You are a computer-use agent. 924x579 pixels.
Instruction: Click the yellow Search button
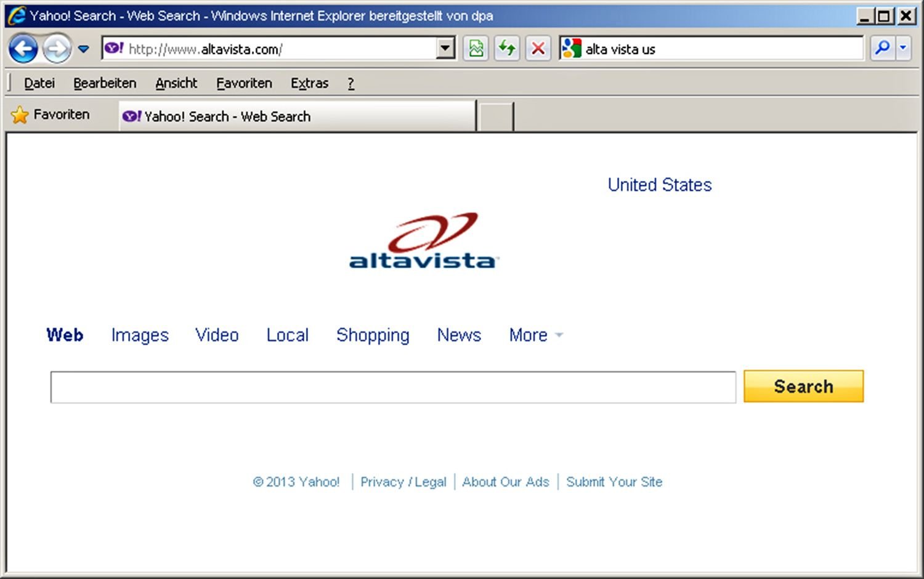click(x=803, y=386)
